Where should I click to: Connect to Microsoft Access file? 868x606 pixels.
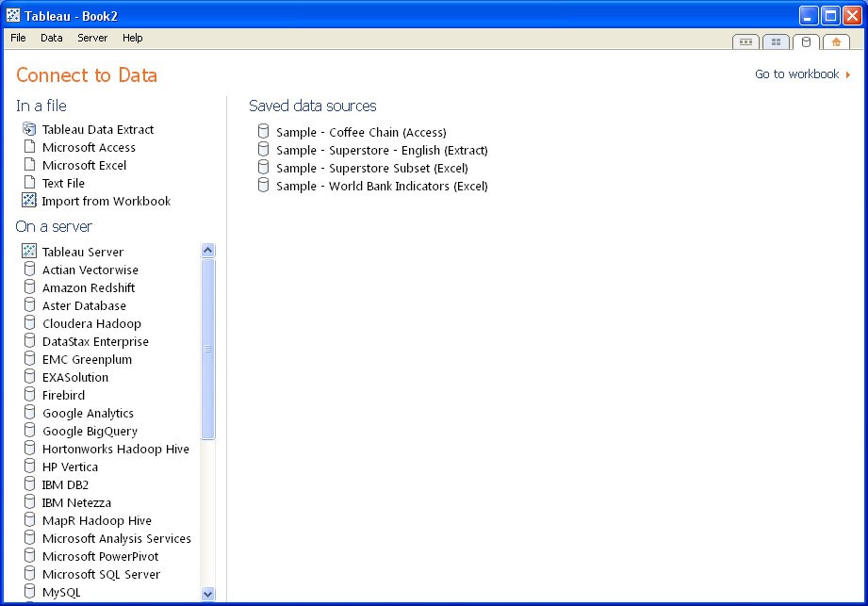[89, 147]
